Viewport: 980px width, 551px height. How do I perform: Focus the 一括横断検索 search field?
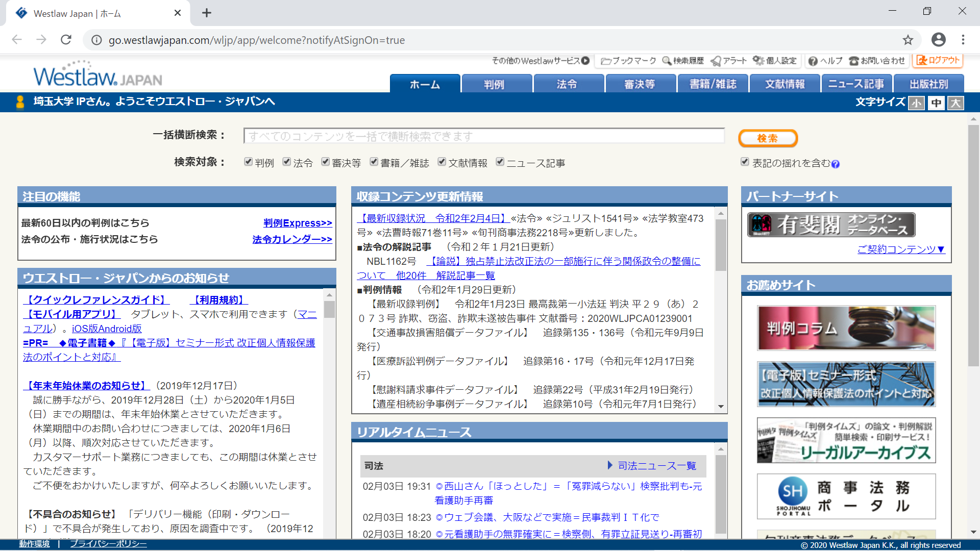[484, 136]
